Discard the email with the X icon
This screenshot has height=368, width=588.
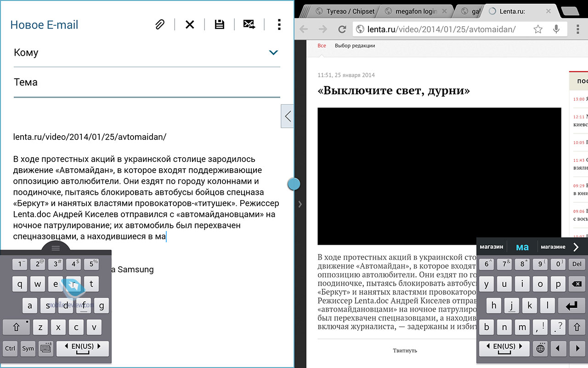click(x=190, y=25)
